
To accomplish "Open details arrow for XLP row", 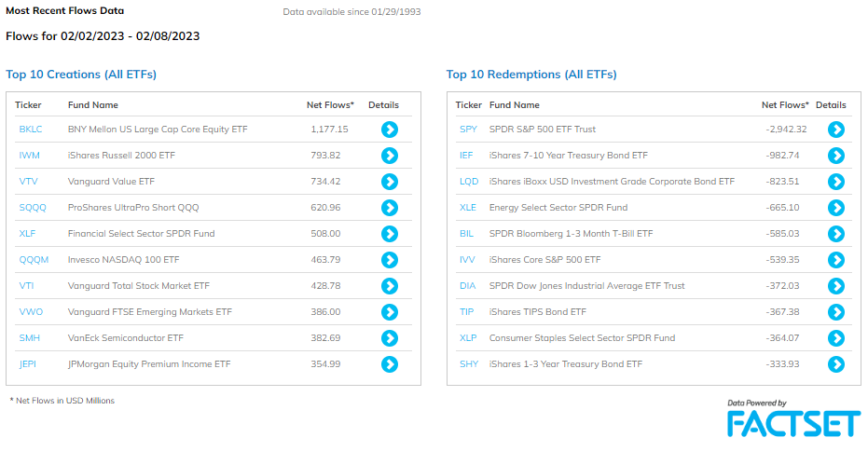I will tap(836, 338).
